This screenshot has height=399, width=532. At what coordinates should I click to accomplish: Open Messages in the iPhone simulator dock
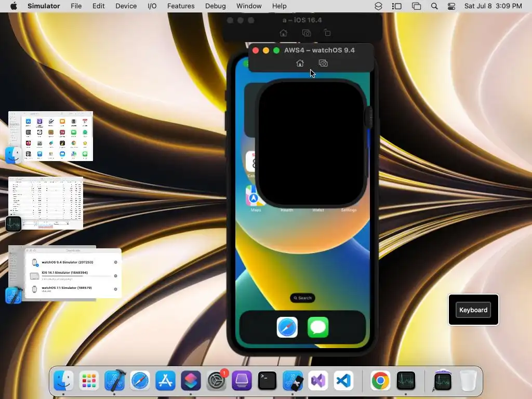(318, 327)
